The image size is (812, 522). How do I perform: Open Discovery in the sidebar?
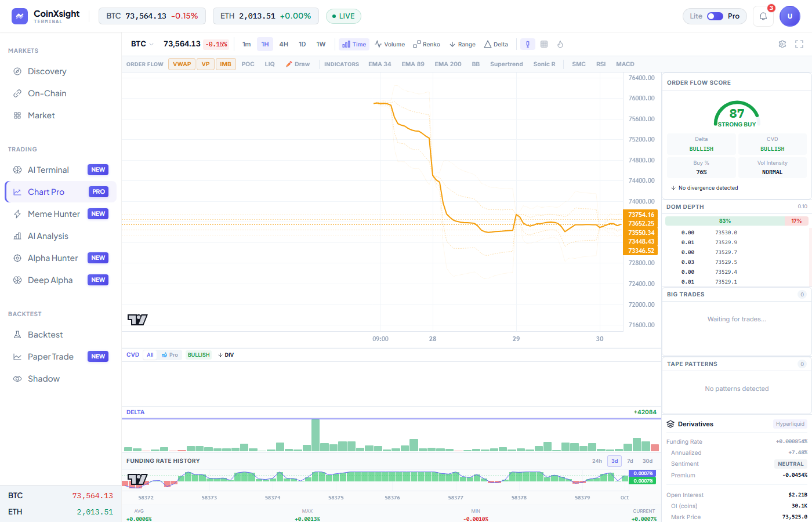pos(61,71)
